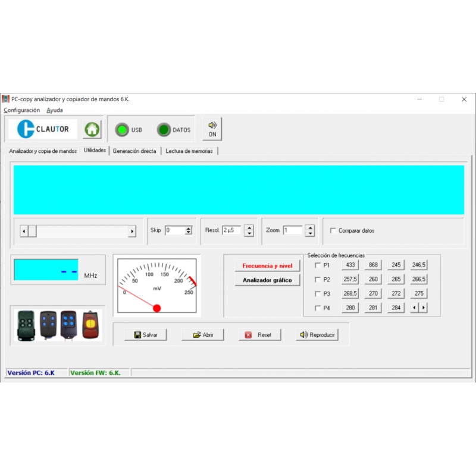Screen dimensions: 476x476
Task: Close the PC-copy window
Action: 464,99
